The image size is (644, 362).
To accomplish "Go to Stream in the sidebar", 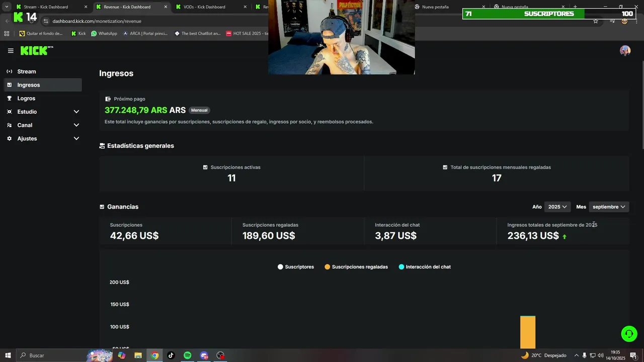I will (x=43, y=71).
